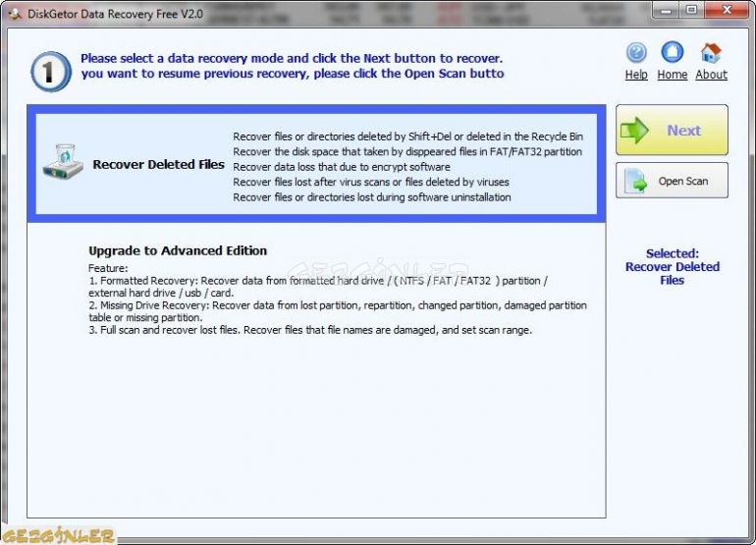Click 'Recover files or directories lost during software uninstallation'
Viewport: 756px width, 545px height.
pos(372,197)
